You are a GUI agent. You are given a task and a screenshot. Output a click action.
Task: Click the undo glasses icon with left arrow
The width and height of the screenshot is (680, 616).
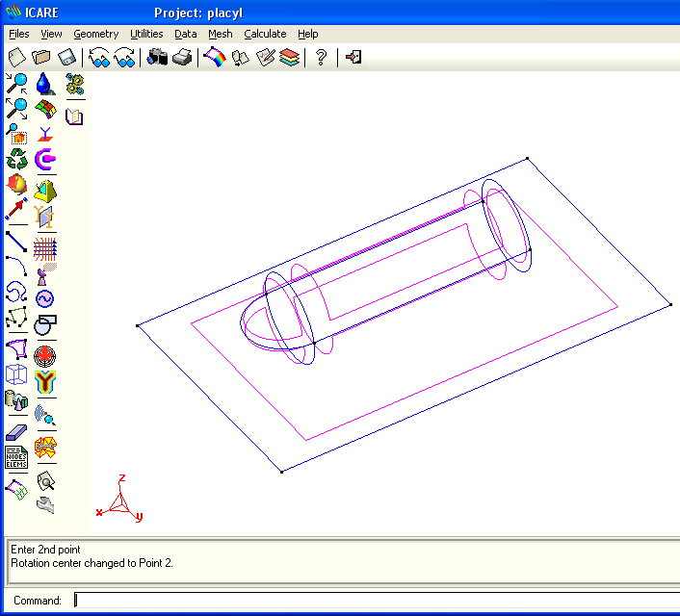click(x=99, y=57)
